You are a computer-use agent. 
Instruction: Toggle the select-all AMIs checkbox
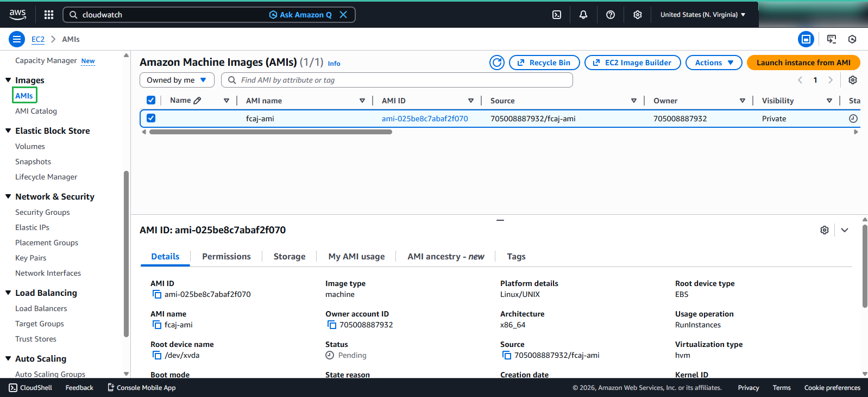[x=151, y=100]
